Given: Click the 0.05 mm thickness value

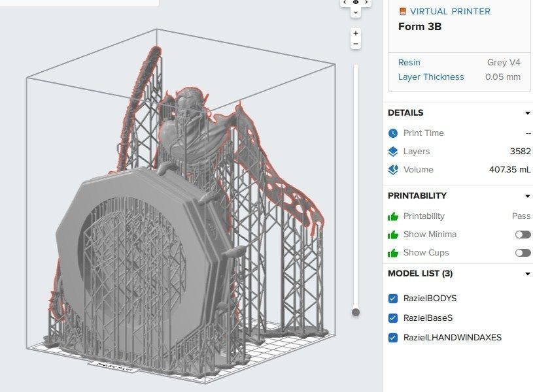Looking at the screenshot, I should tap(503, 77).
